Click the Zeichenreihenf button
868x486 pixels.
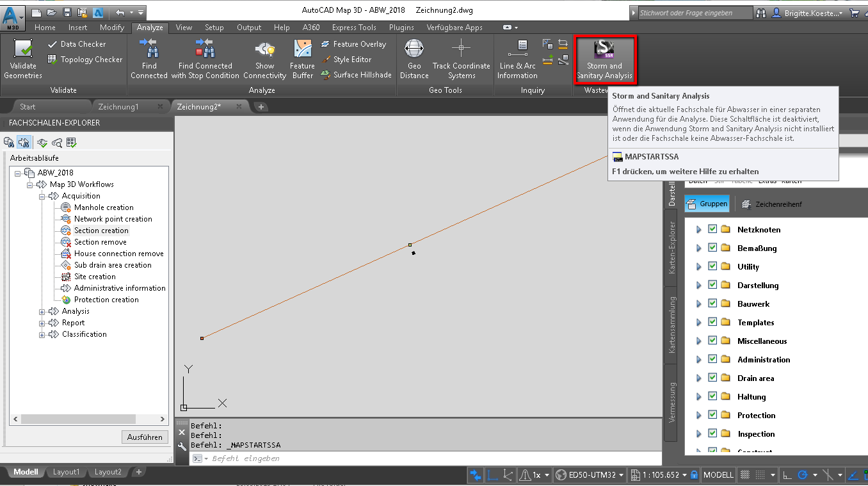772,204
